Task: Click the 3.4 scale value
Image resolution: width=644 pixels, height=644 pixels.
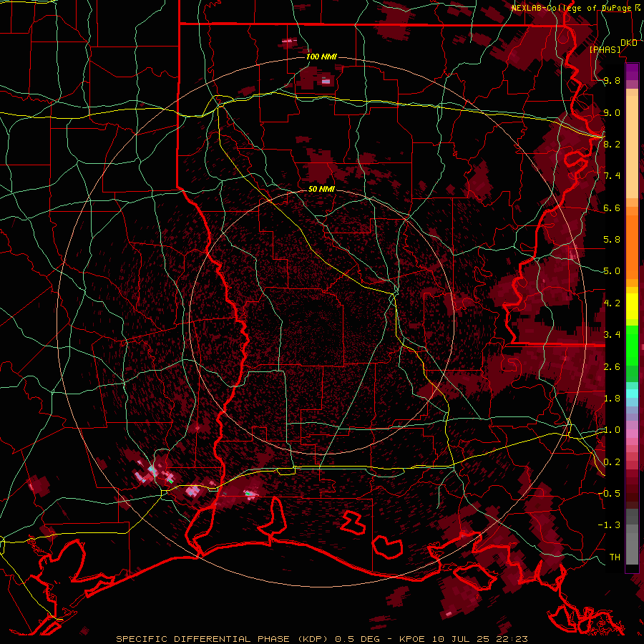Action: point(612,335)
